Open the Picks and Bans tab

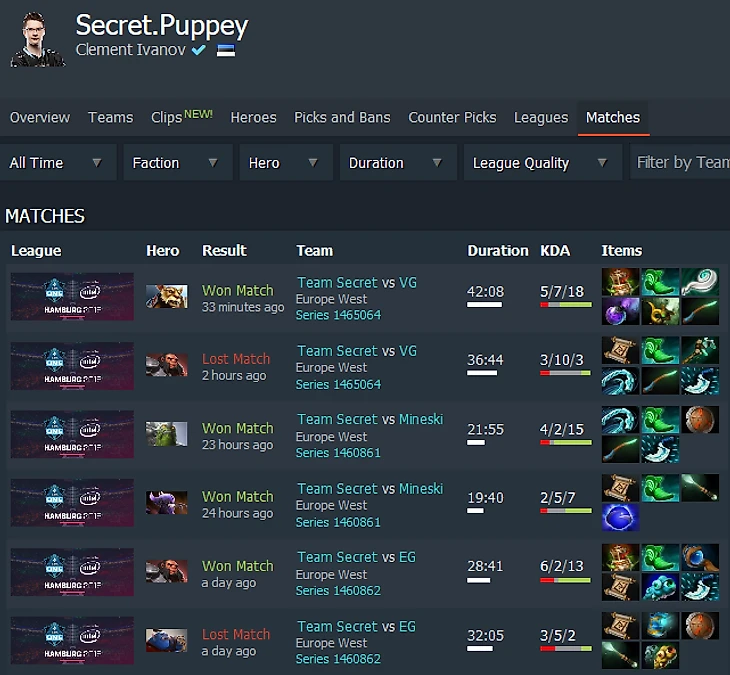coord(342,117)
